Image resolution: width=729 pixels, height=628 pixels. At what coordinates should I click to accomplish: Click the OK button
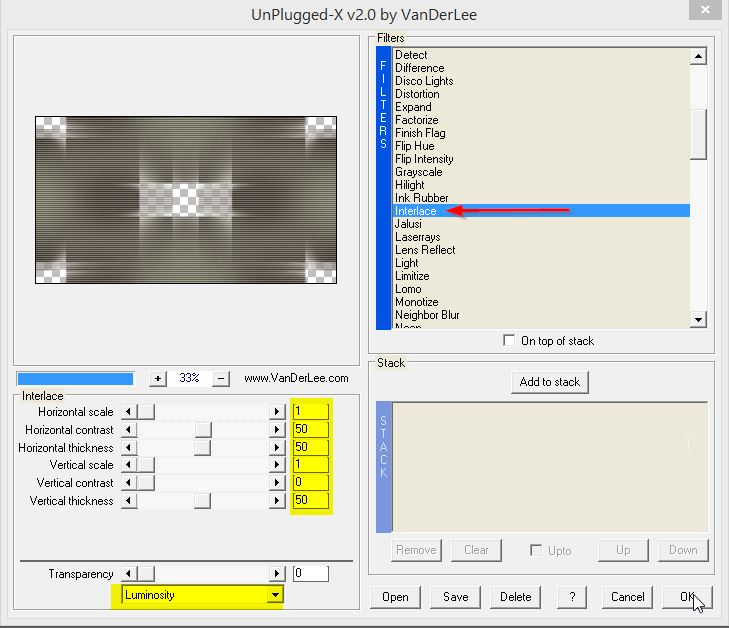pyautogui.click(x=687, y=597)
